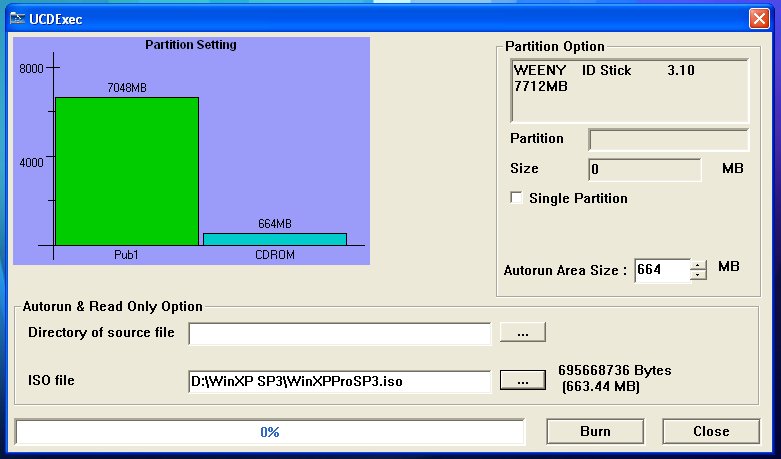Click the WEENY ID Stick device info box

pos(630,91)
